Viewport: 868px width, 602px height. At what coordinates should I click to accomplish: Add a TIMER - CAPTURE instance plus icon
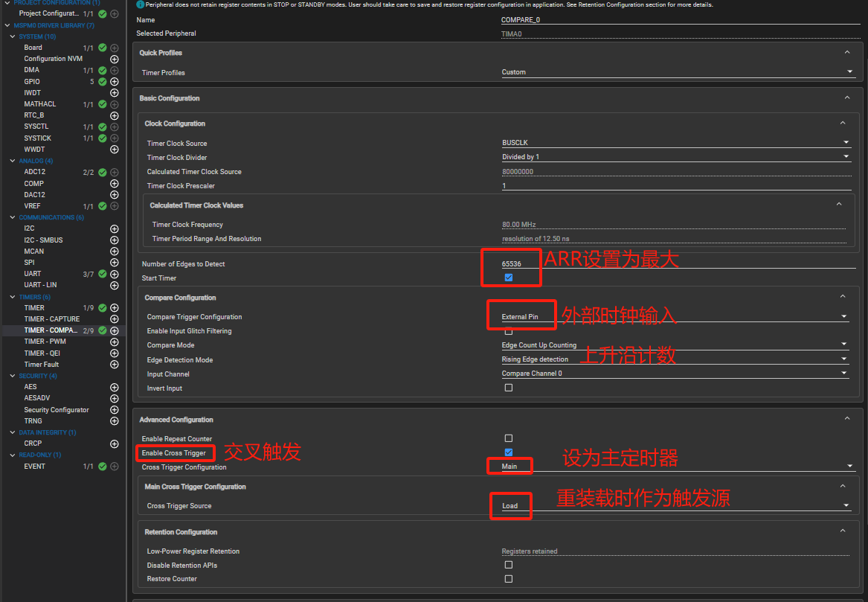(x=115, y=319)
